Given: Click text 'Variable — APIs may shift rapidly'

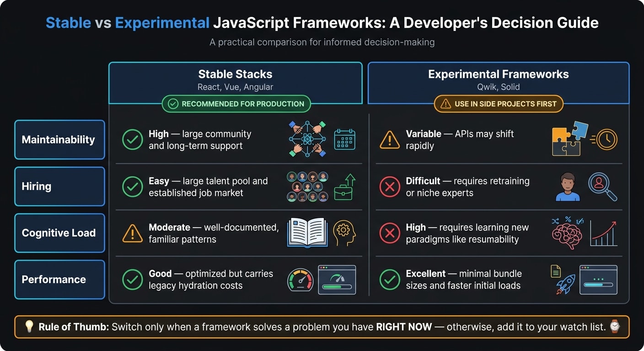Looking at the screenshot, I should pos(460,140).
